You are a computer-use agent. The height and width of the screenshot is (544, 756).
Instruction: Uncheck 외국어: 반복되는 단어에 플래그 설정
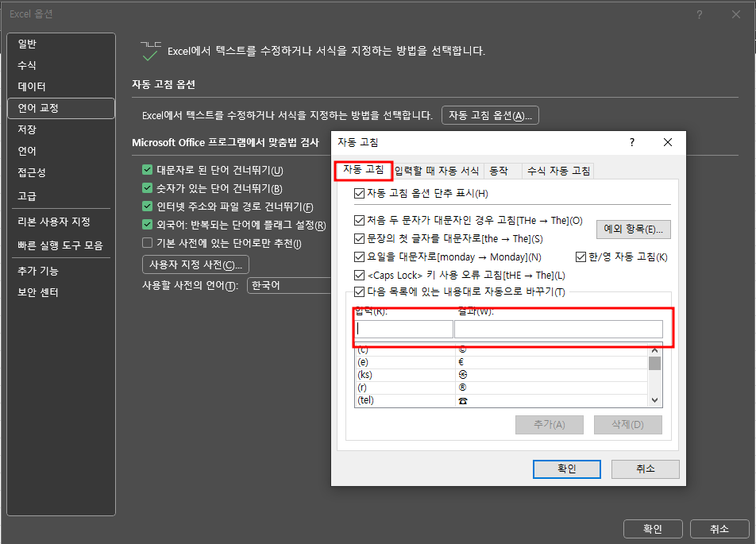click(x=148, y=225)
